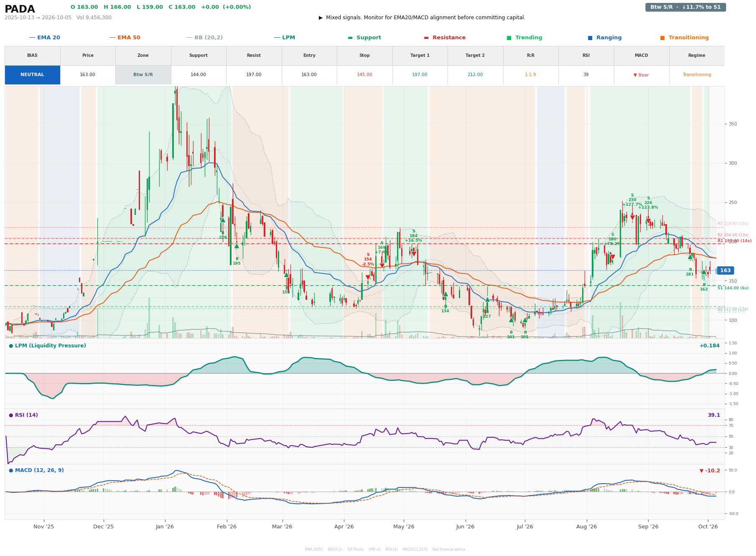Click the red Resistance legend marker
This screenshot has width=756, height=556.
[x=426, y=38]
